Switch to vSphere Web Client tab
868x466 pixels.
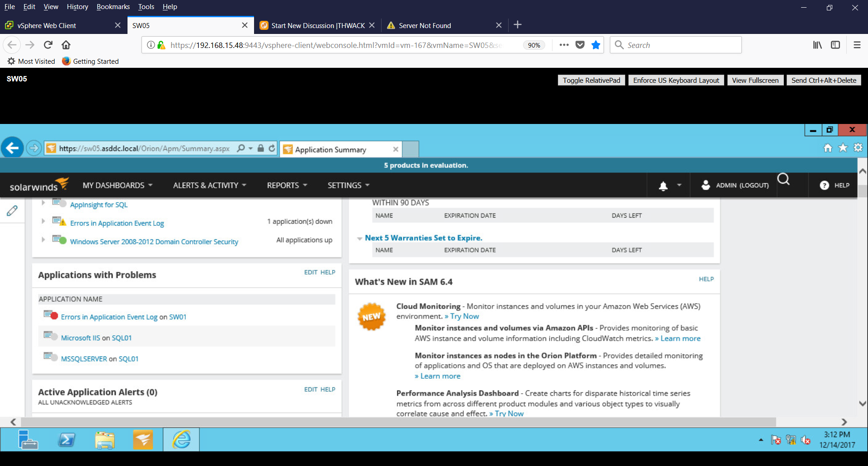63,25
